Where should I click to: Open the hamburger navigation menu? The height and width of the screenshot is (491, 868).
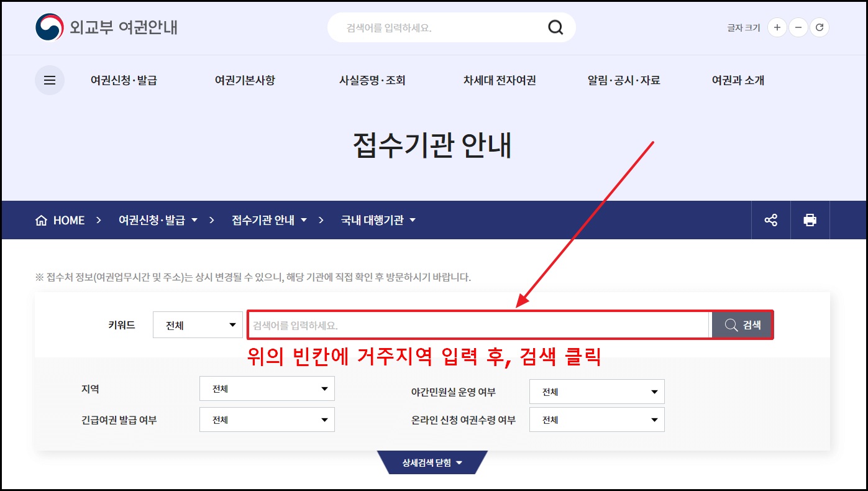50,80
